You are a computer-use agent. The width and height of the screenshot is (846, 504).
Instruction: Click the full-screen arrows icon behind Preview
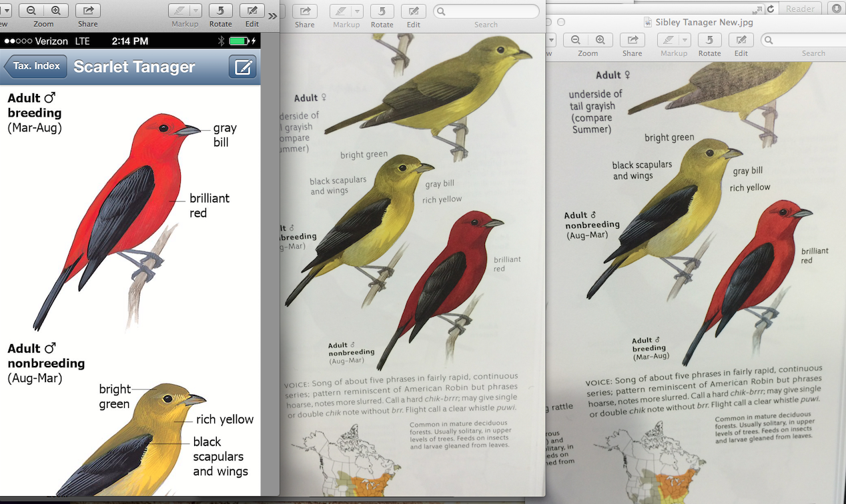757,9
